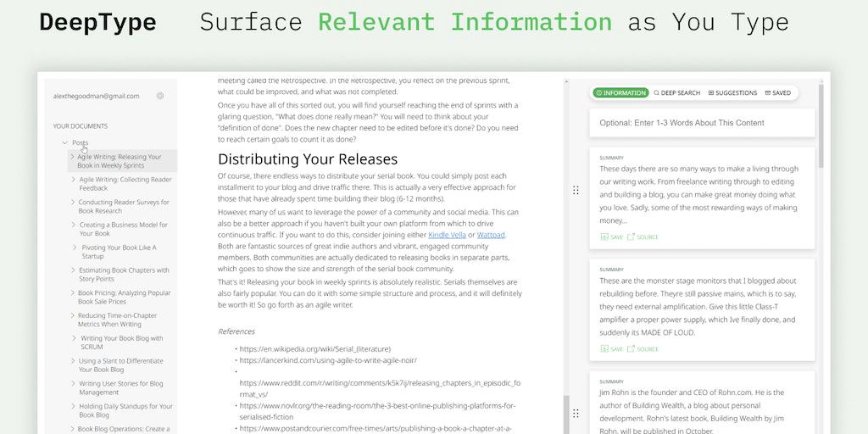The image size is (868, 434).
Task: Expand chevron for Agile Writing: Releasing Your Book
Action: (72, 157)
